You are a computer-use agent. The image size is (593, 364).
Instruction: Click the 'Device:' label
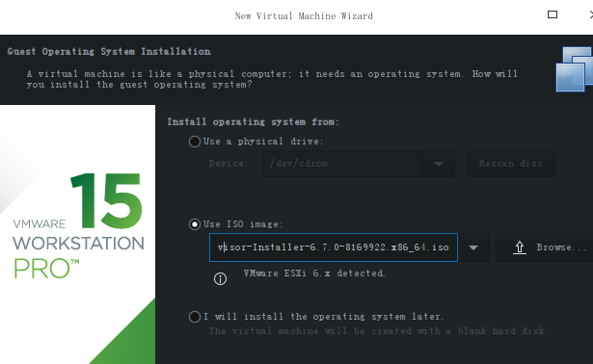229,164
